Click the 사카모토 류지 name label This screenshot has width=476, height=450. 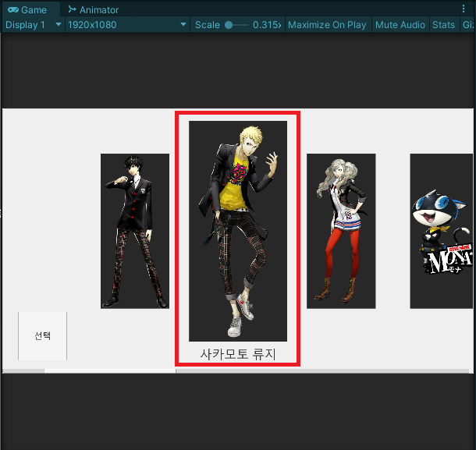pyautogui.click(x=238, y=354)
